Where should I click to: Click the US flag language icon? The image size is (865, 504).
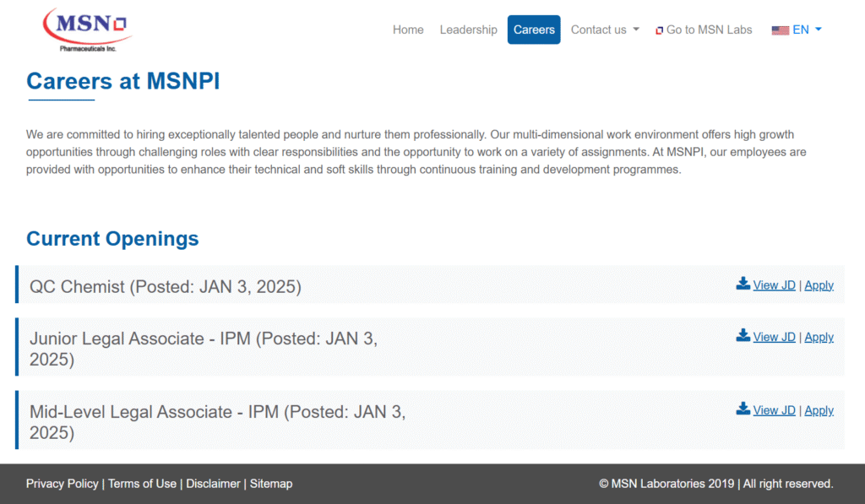coord(780,30)
